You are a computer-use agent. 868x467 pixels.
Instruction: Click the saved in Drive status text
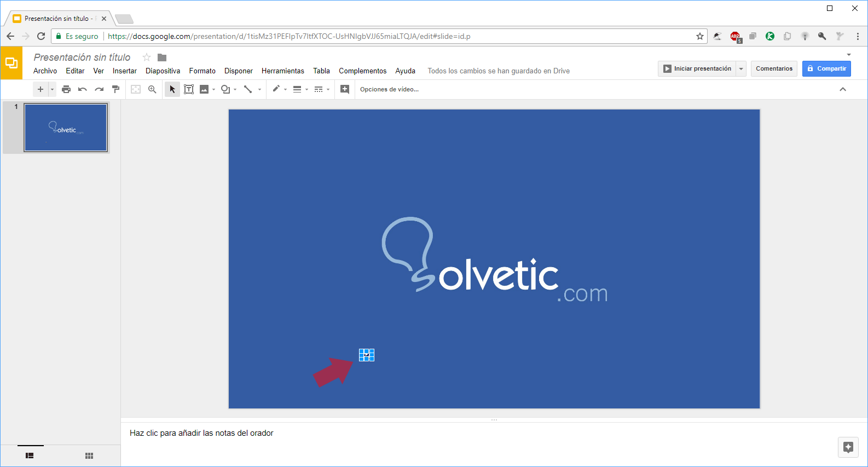coord(499,71)
